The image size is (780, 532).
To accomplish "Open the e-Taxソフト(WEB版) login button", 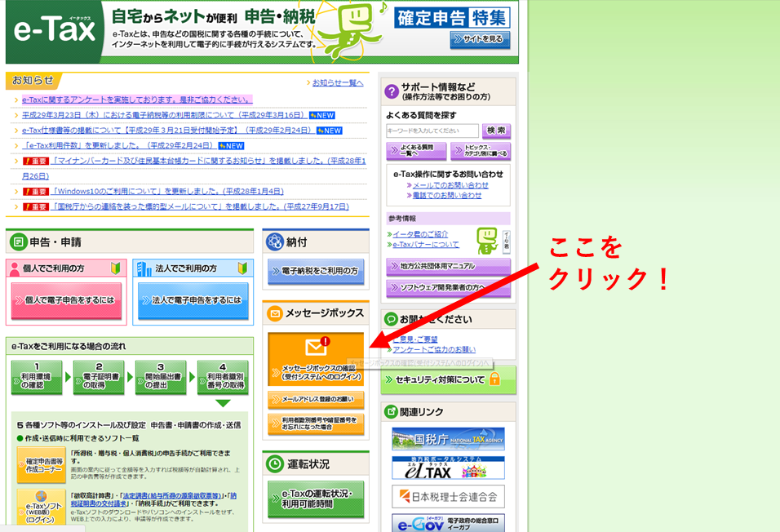I will (42, 508).
